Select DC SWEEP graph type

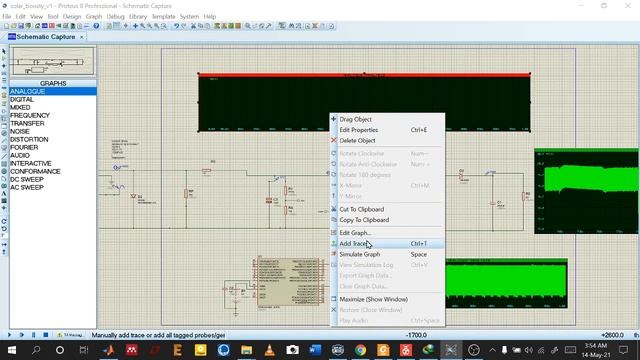pos(53,179)
